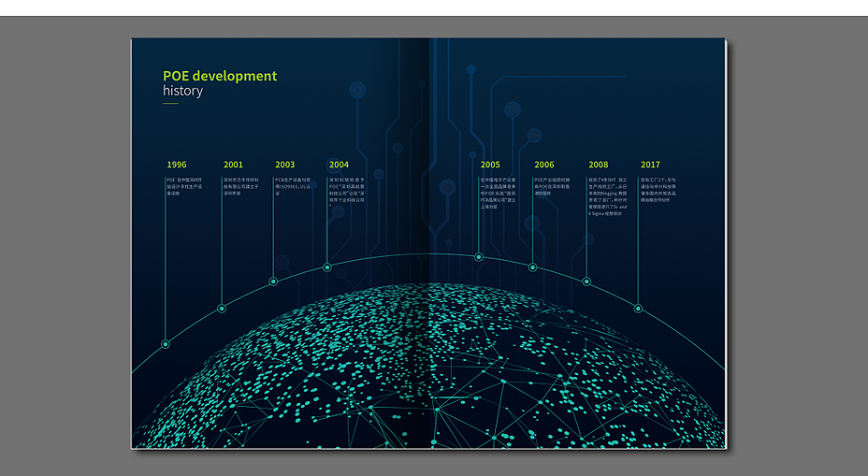Viewport: 868px width, 476px height.
Task: Click the word "history" below the heading
Action: coord(182,91)
